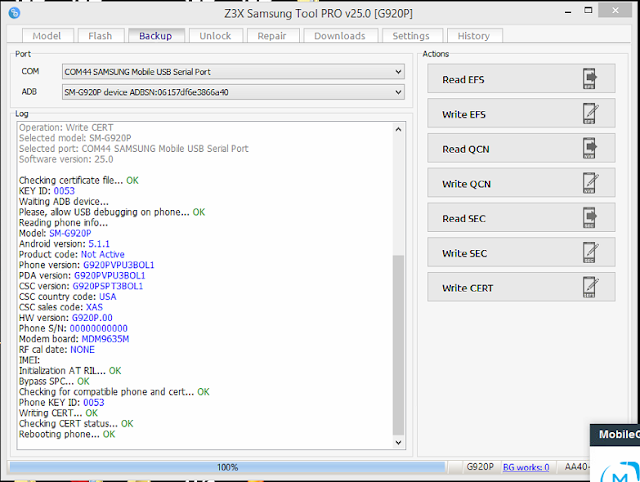The width and height of the screenshot is (640, 482).
Task: Click the 'RF cal date: NONE' log line
Action: [57, 349]
